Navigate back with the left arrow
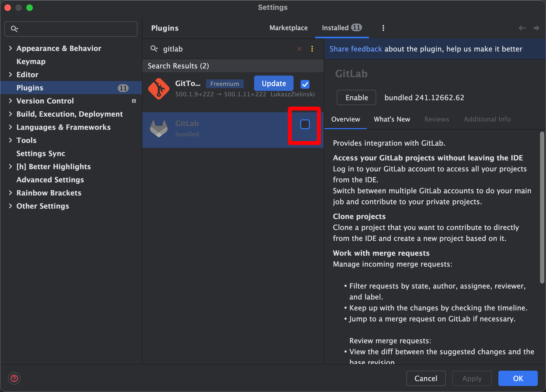This screenshot has width=546, height=392. (522, 28)
